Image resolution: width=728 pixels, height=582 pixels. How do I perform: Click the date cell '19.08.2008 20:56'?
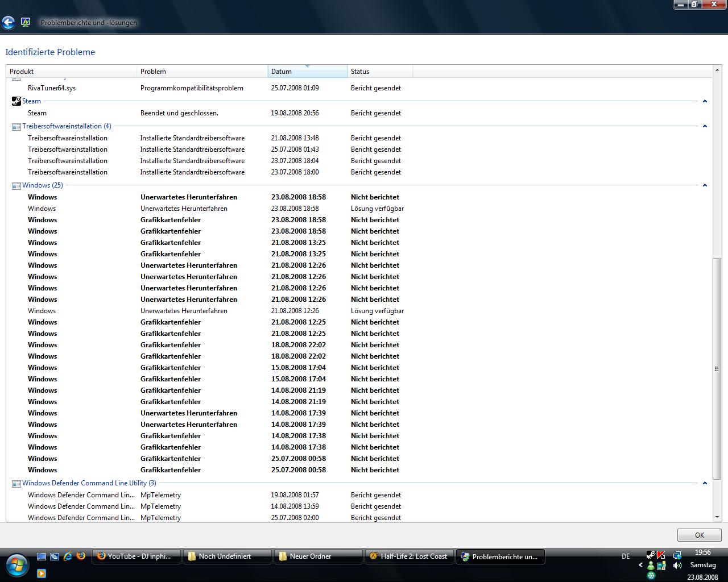tap(295, 113)
